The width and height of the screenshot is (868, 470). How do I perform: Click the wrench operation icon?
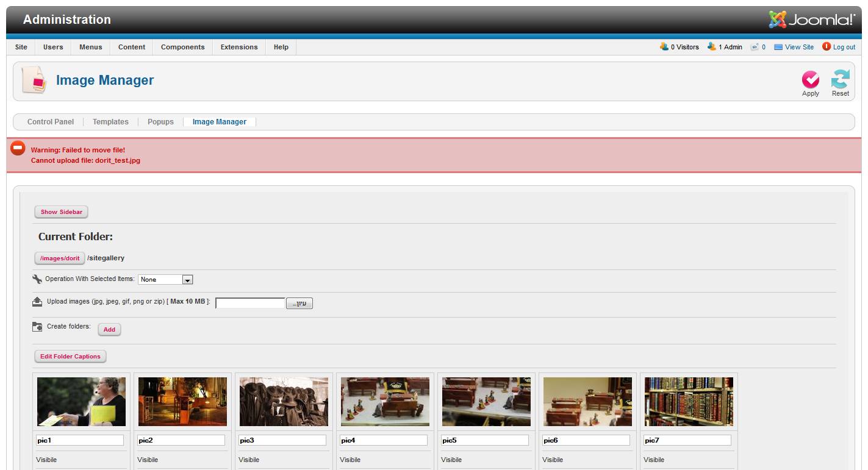[x=37, y=279]
